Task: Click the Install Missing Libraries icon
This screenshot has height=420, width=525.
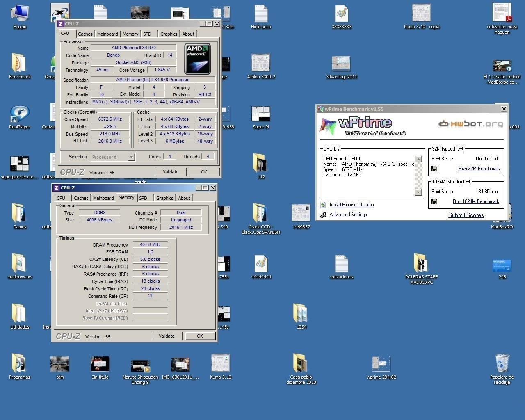Action: coord(323,205)
